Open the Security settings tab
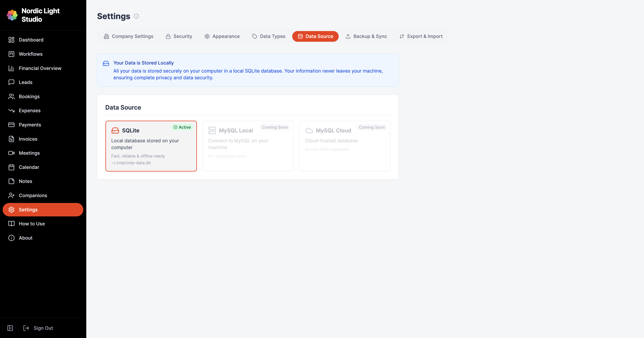Screen dimensions: 644x338 [x=179, y=36]
